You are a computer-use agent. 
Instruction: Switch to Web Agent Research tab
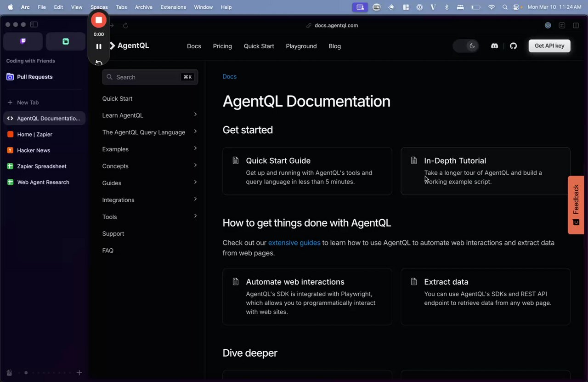(x=44, y=182)
